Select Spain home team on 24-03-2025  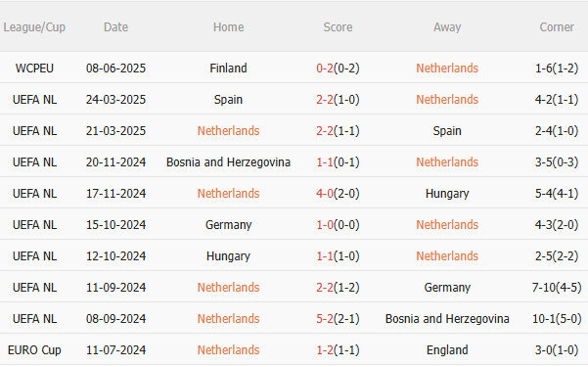click(x=228, y=100)
